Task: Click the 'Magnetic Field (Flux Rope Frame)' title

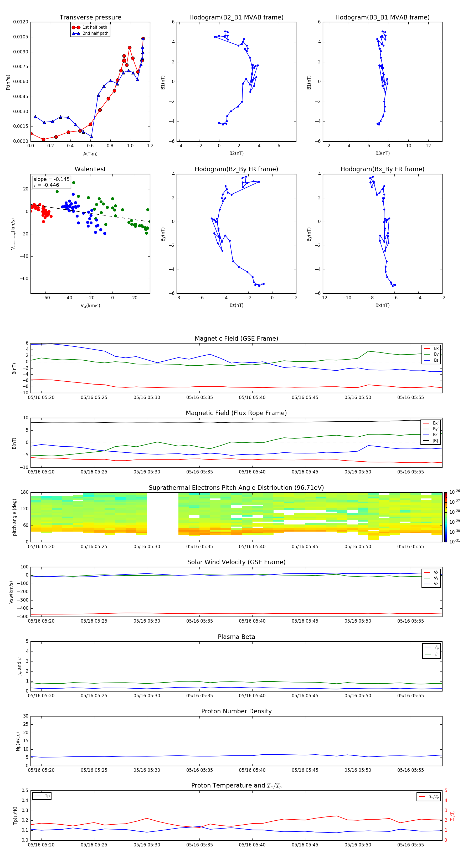Action: [236, 413]
